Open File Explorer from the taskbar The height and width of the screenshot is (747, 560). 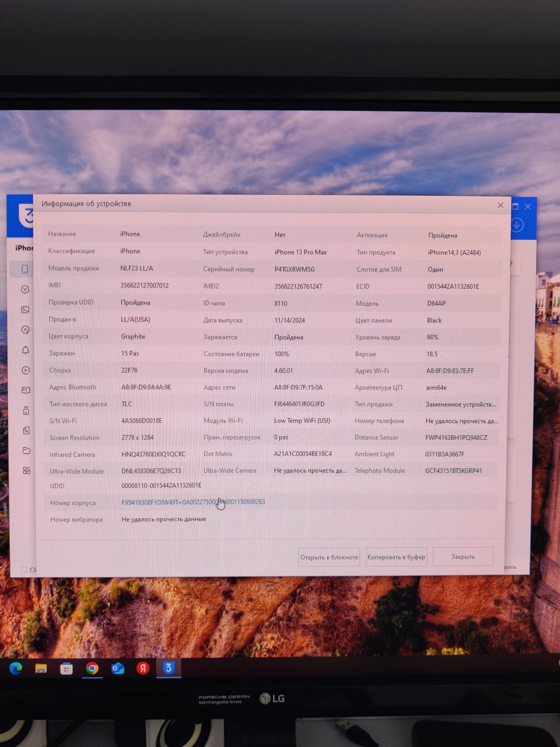coord(41,668)
